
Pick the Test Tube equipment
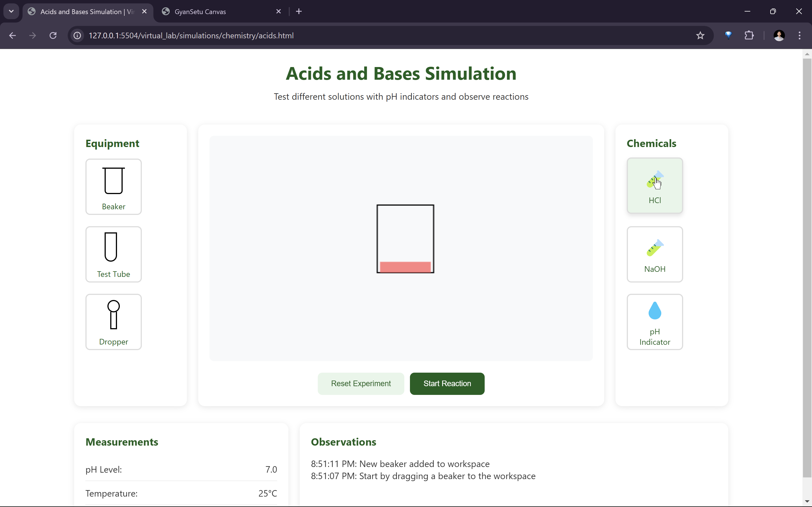[113, 254]
